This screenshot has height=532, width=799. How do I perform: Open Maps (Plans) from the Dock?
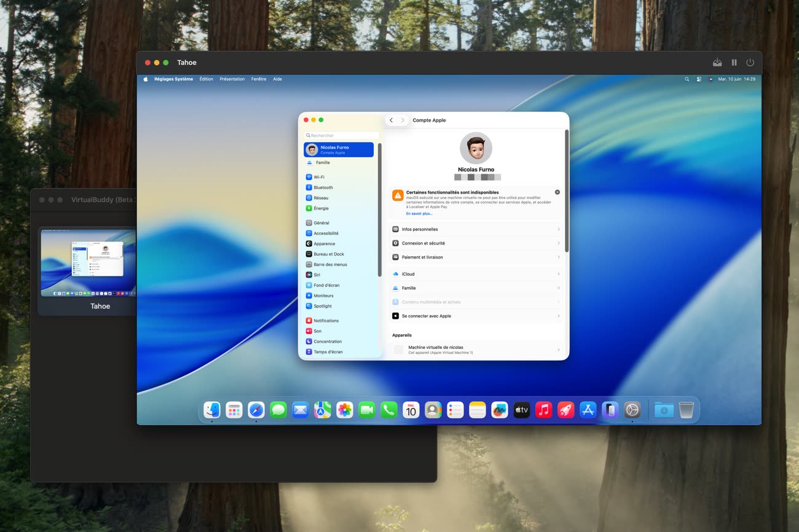coord(323,410)
